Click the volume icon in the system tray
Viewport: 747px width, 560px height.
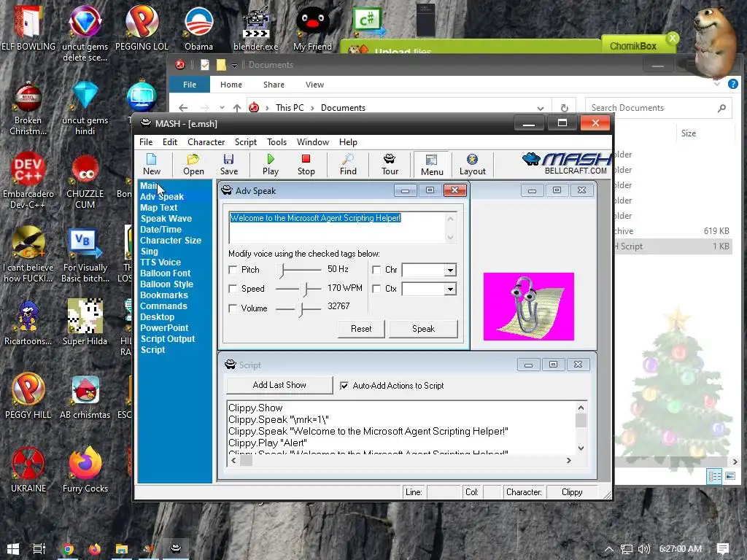643,549
